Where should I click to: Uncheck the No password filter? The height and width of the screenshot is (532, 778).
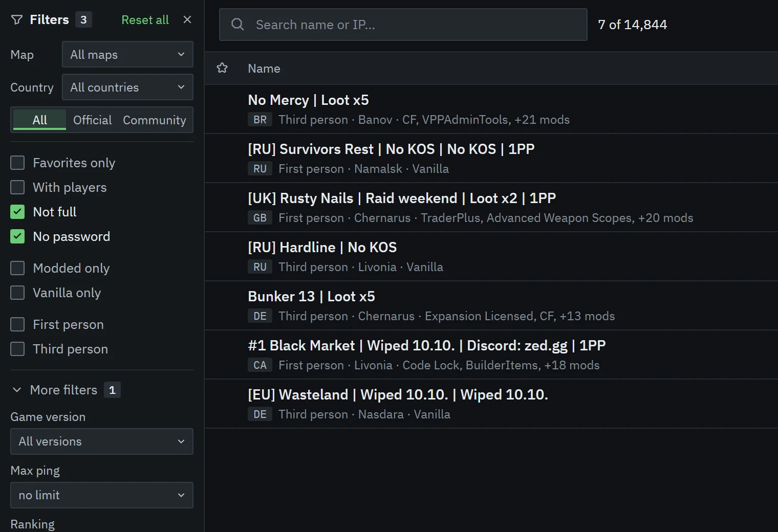(x=17, y=236)
